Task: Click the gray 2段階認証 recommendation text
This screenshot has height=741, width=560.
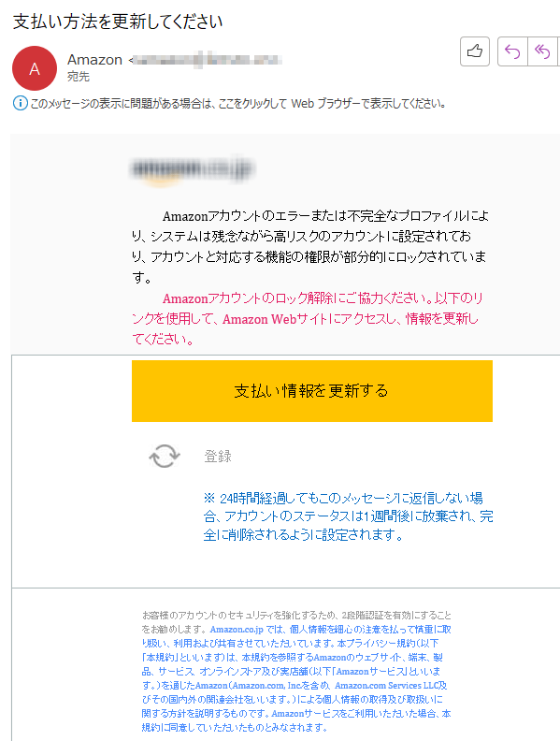Action: pyautogui.click(x=296, y=621)
